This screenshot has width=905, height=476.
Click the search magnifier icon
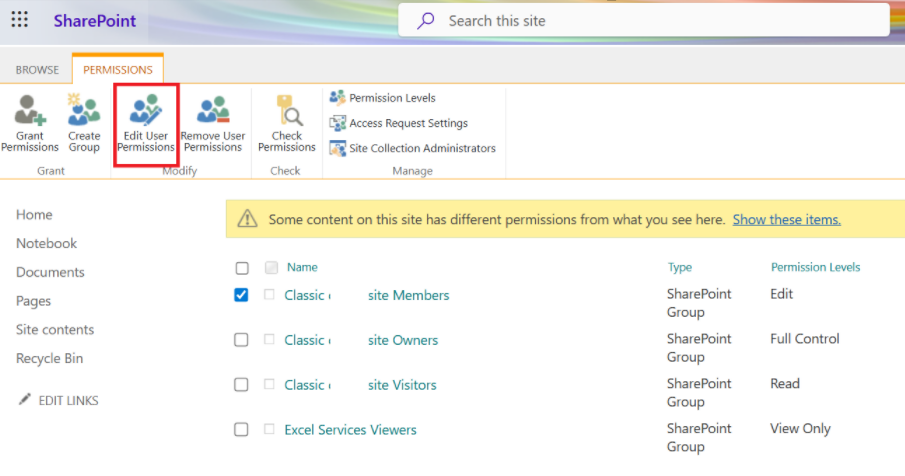[x=425, y=21]
